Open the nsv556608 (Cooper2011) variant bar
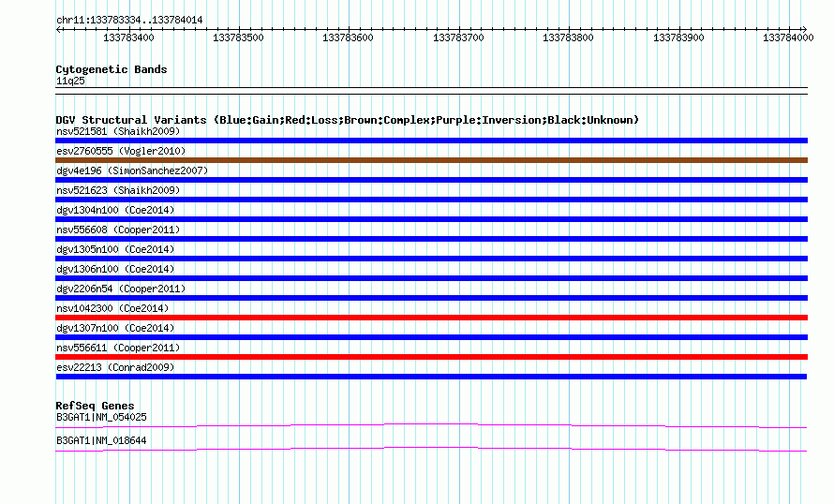Viewport: 834px width, 504px height. (x=431, y=239)
